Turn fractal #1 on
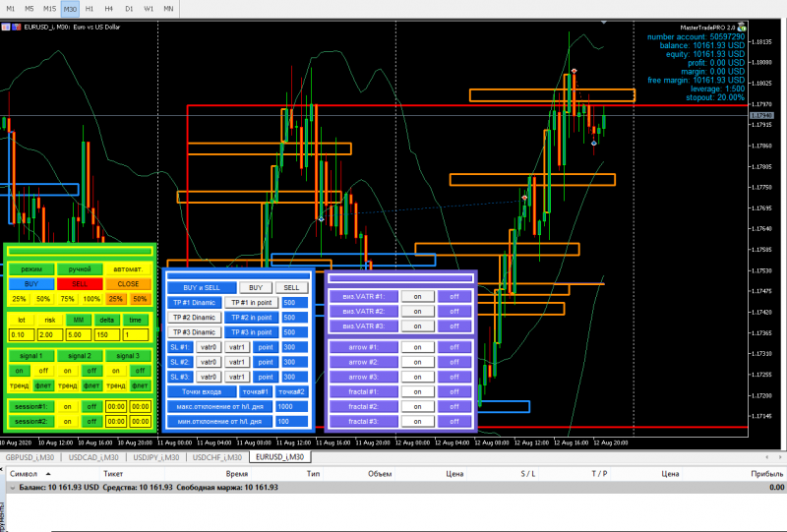This screenshot has width=787, height=532. click(417, 392)
